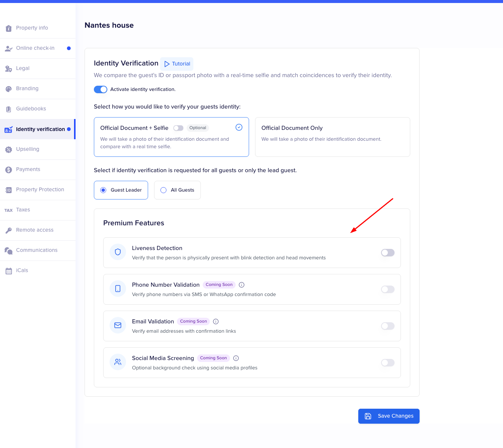Choose the Official Document Only card
503x448 pixels.
[x=332, y=137]
